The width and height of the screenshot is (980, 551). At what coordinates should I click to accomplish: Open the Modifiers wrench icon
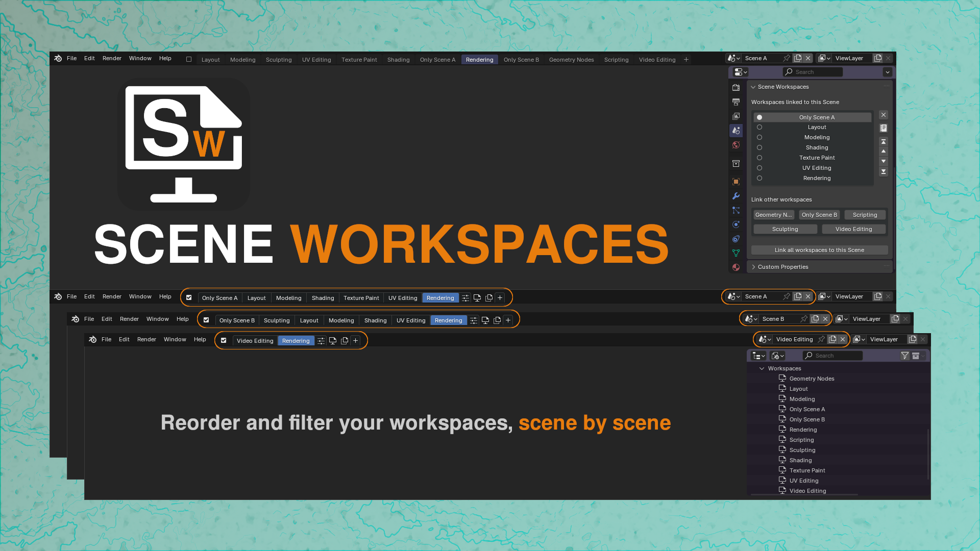pyautogui.click(x=736, y=196)
